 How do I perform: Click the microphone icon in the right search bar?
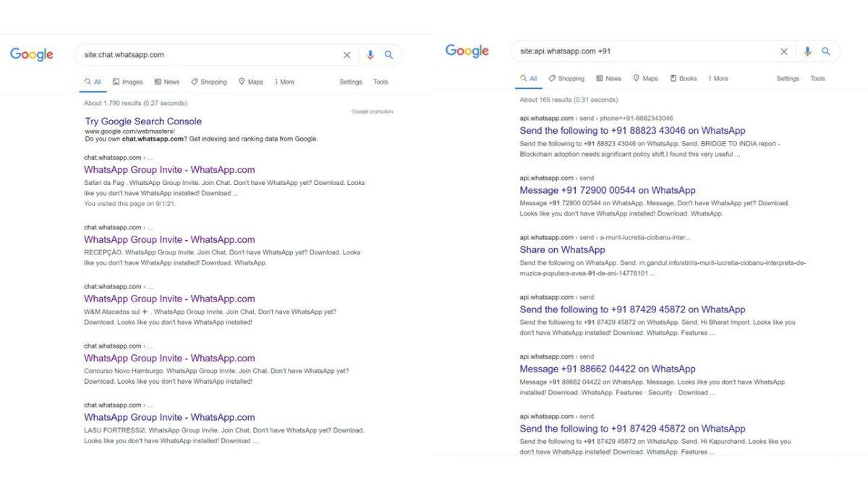(807, 51)
